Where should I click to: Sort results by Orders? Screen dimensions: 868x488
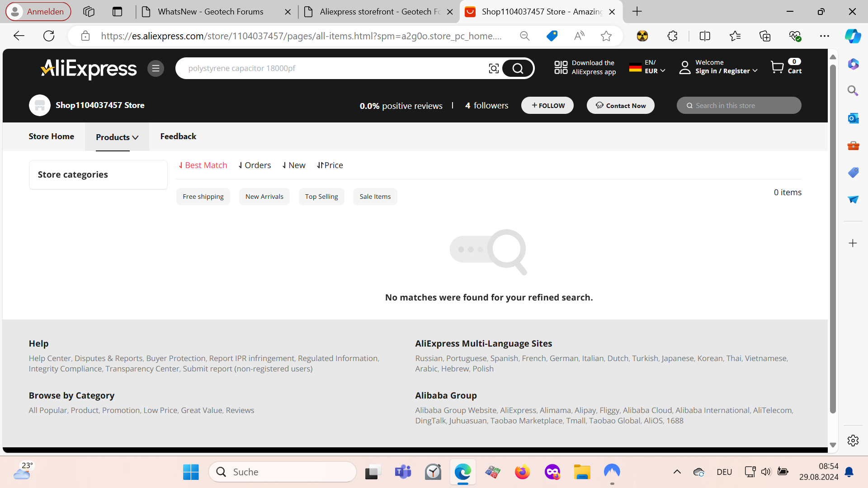[255, 165]
